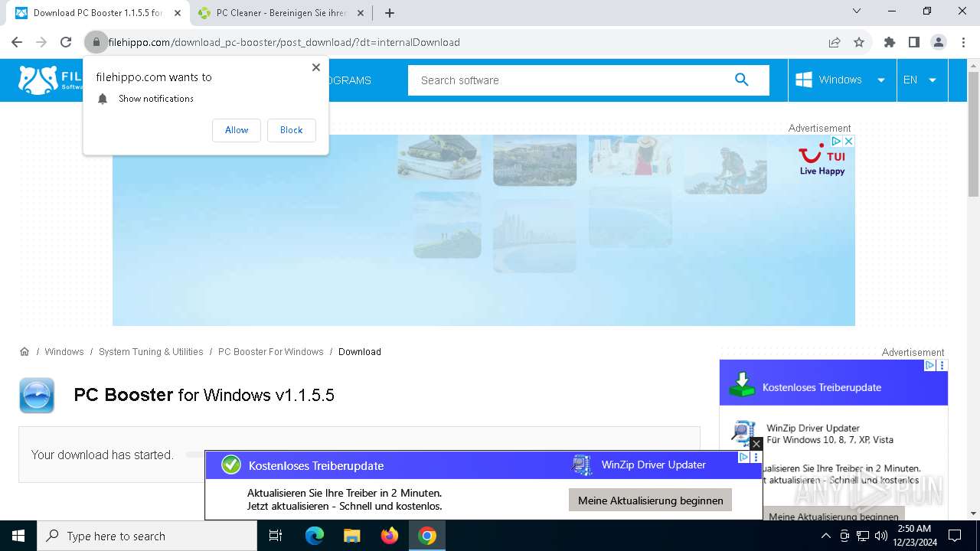This screenshot has width=980, height=551.
Task: Show hidden system tray icons
Action: (826, 536)
